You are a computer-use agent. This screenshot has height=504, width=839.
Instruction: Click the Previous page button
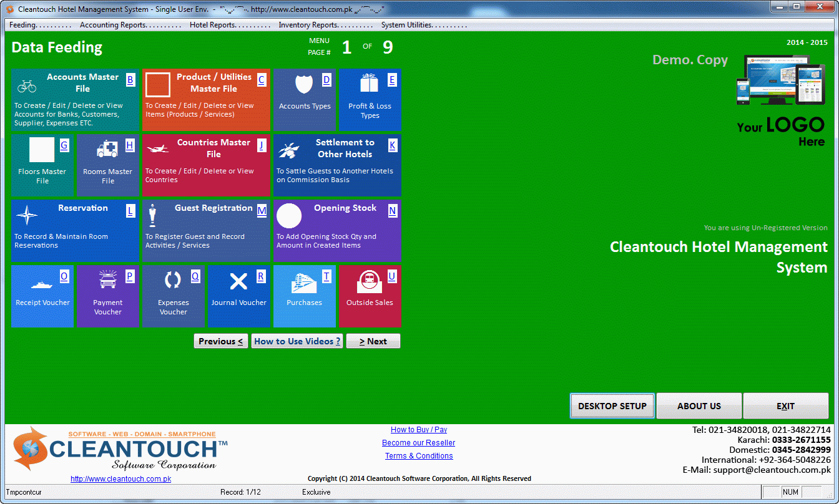coord(221,341)
